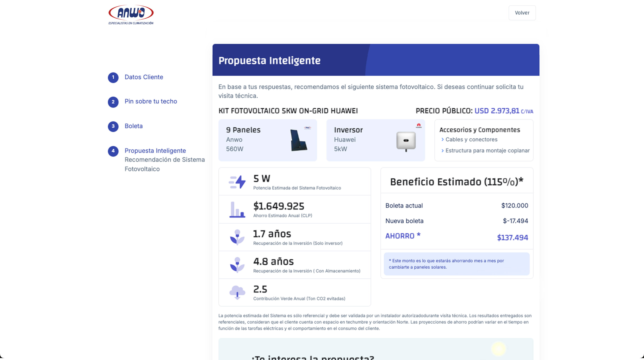Viewport: 644px width, 360px height.
Task: Go to Pin sobre tu techo step
Action: pyautogui.click(x=151, y=101)
